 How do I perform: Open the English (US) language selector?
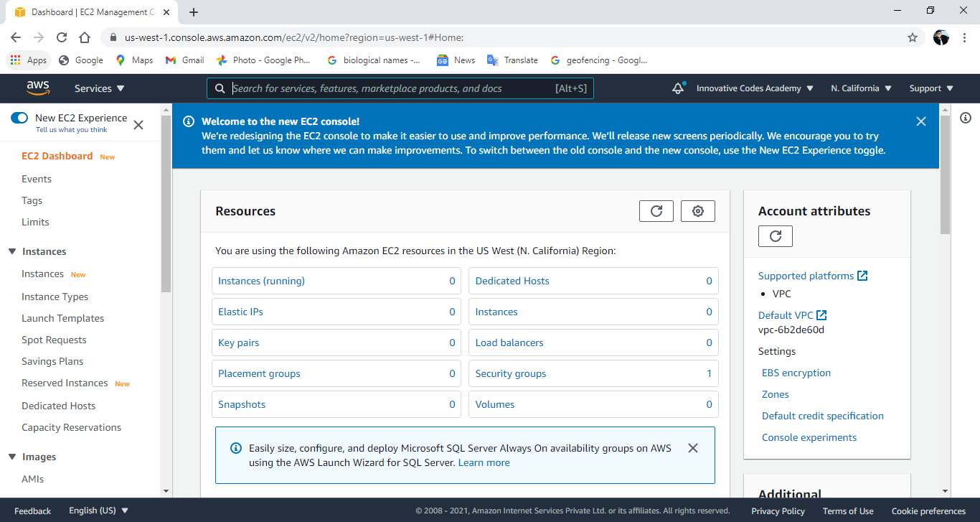pyautogui.click(x=99, y=510)
